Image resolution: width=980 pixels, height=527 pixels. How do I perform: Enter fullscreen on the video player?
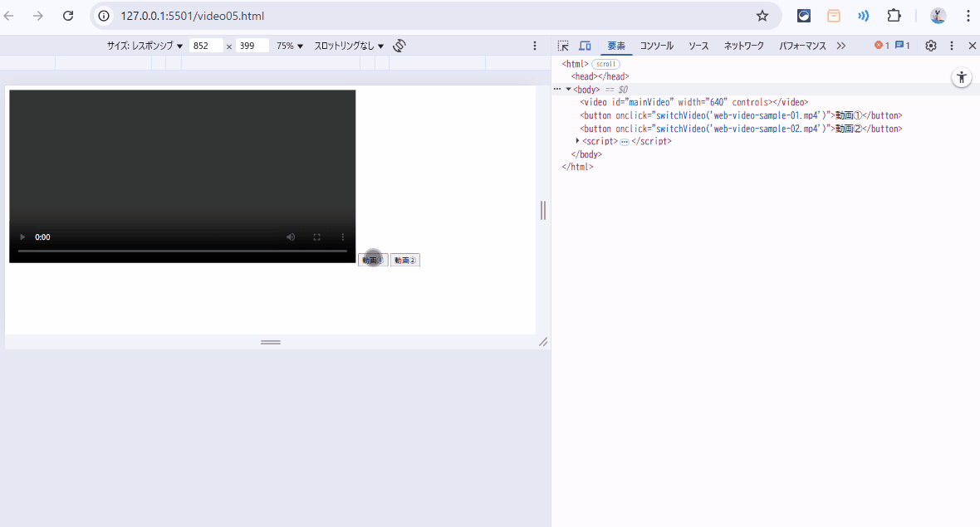pos(316,237)
